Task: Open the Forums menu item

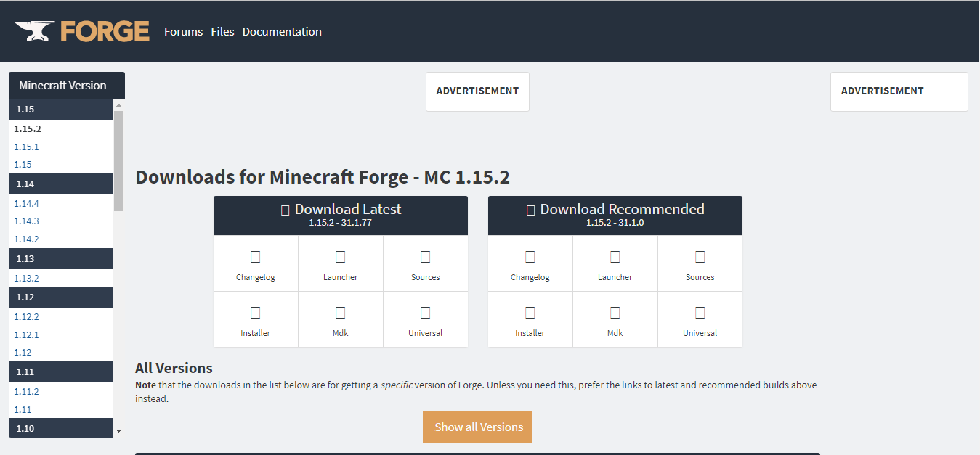Action: (x=183, y=32)
